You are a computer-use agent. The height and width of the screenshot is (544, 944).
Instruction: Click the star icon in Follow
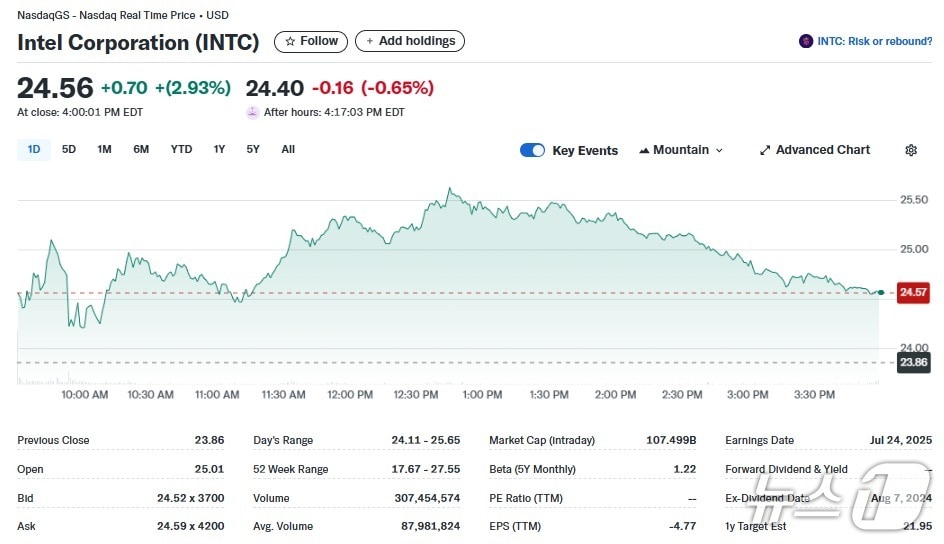click(290, 41)
